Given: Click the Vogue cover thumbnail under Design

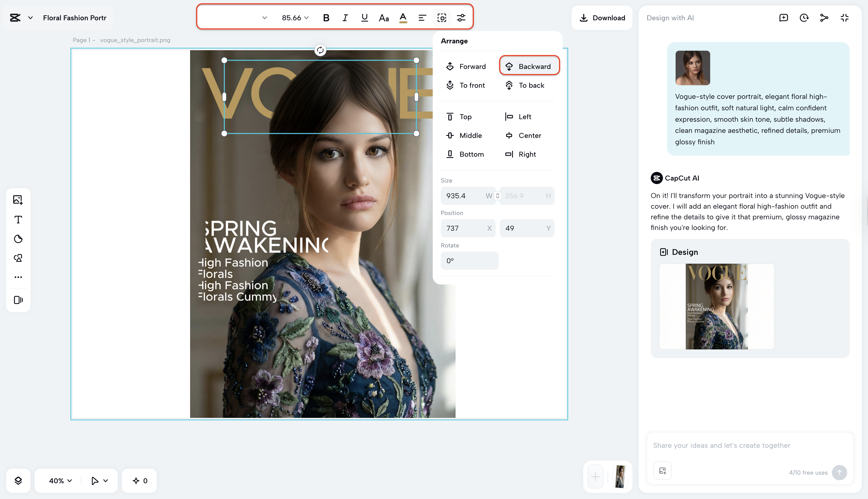Looking at the screenshot, I should tap(716, 306).
